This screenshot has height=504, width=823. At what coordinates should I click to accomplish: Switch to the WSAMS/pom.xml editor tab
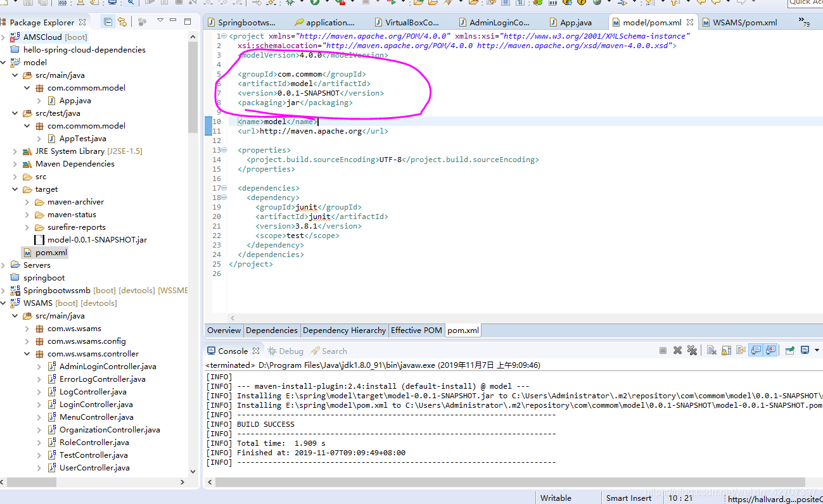740,22
